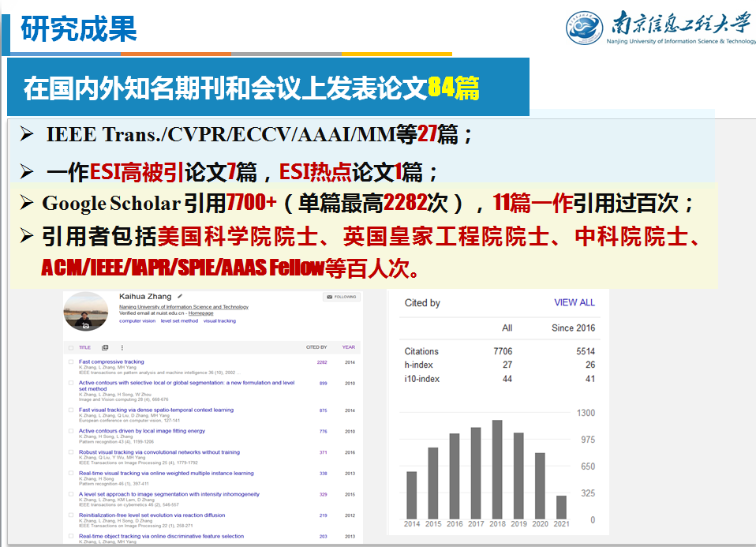
Task: Sort articles by the CITED BY column
Action: click(x=316, y=347)
